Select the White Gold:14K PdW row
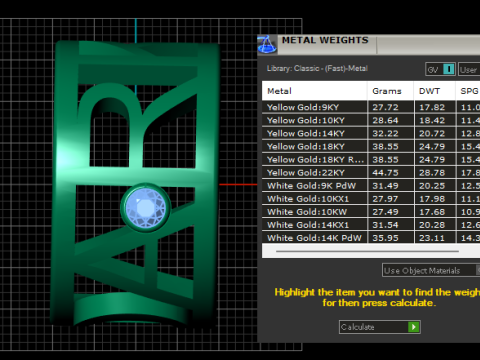This screenshot has width=480, height=360. coord(371,238)
